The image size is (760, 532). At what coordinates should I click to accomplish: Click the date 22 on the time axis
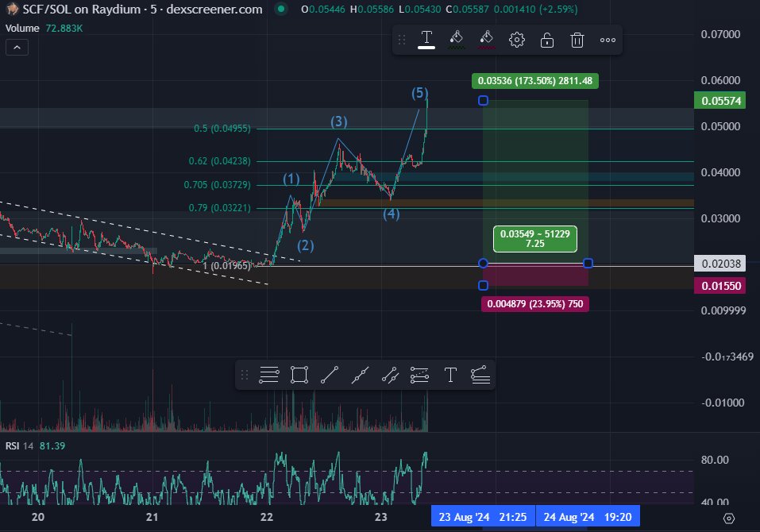[267, 517]
